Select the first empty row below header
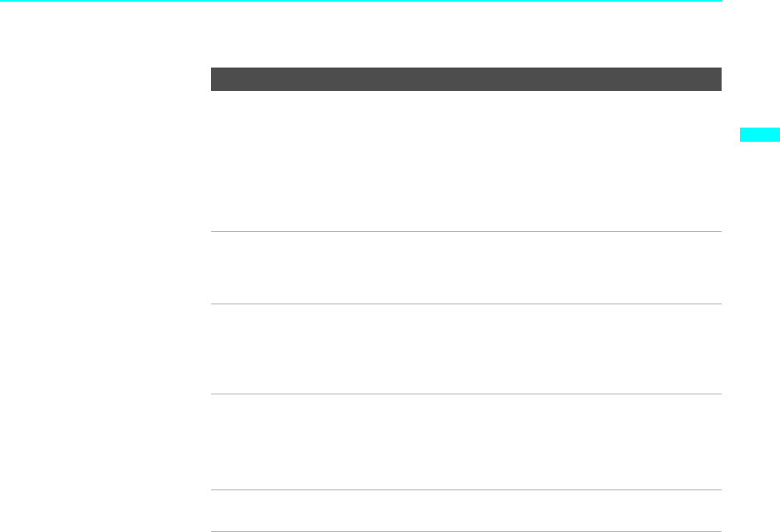This screenshot has width=780, height=532. pos(465,160)
